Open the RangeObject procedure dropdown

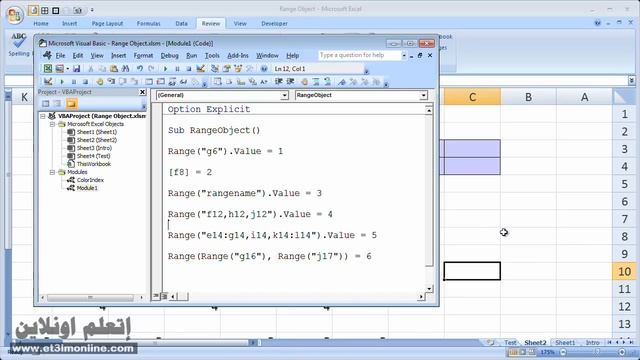click(x=423, y=96)
